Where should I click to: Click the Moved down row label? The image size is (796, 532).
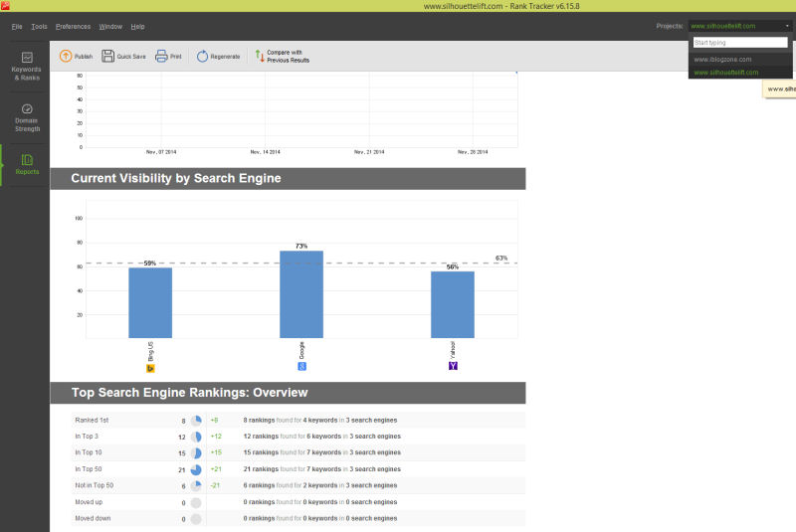click(93, 519)
